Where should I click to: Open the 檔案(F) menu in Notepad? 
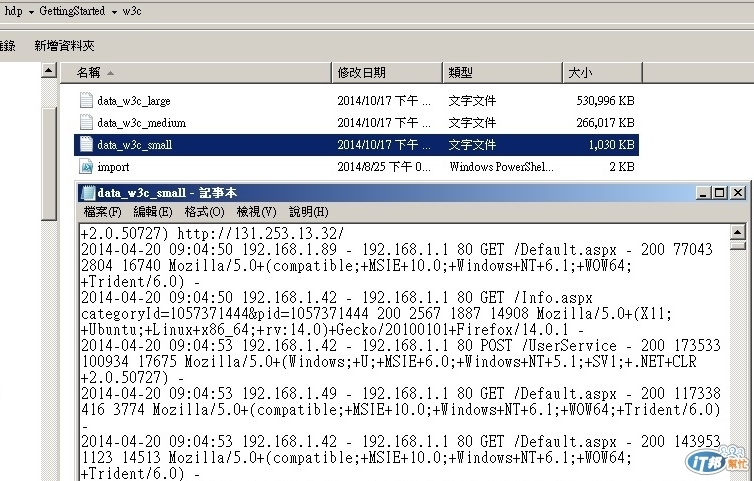[102, 212]
